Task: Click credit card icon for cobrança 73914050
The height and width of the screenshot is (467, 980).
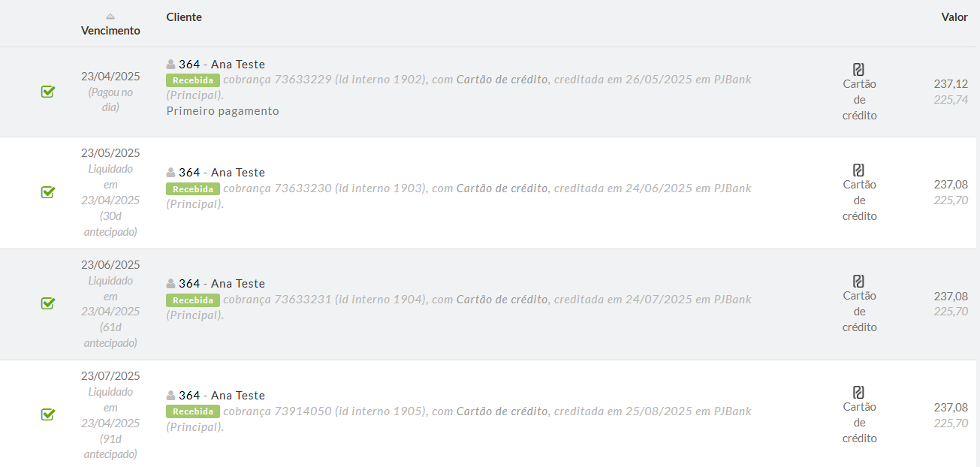Action: (859, 392)
